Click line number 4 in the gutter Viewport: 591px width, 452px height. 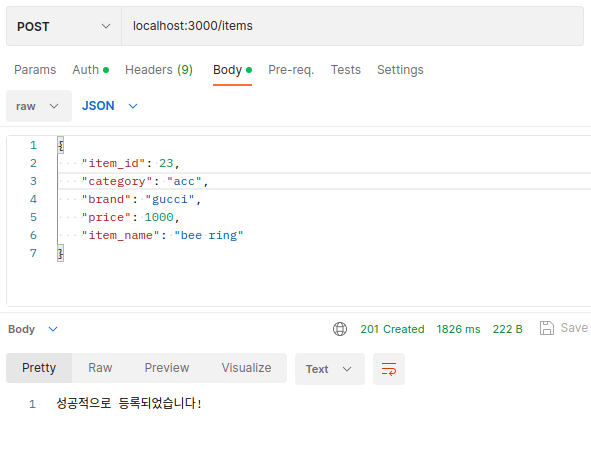click(34, 199)
